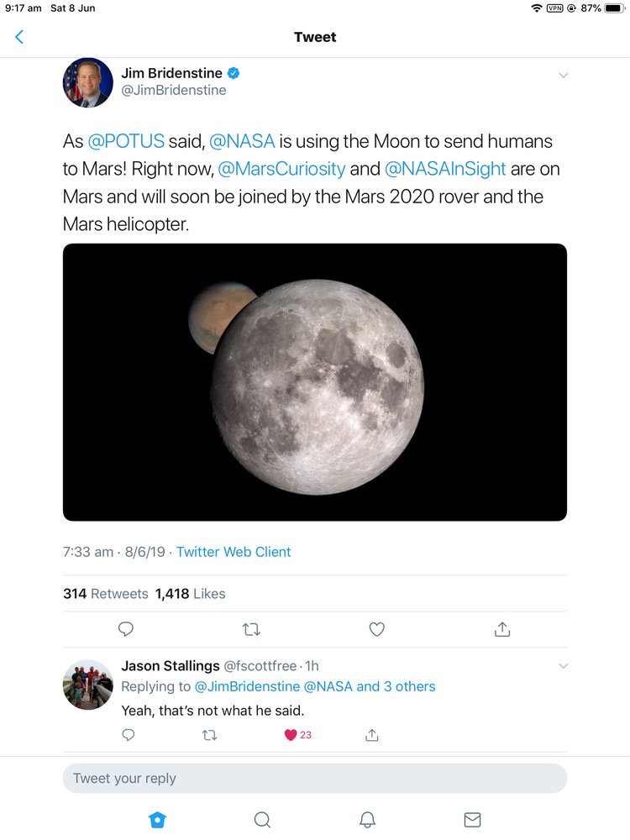Like Jim Bridenstine's main tweet

(377, 629)
